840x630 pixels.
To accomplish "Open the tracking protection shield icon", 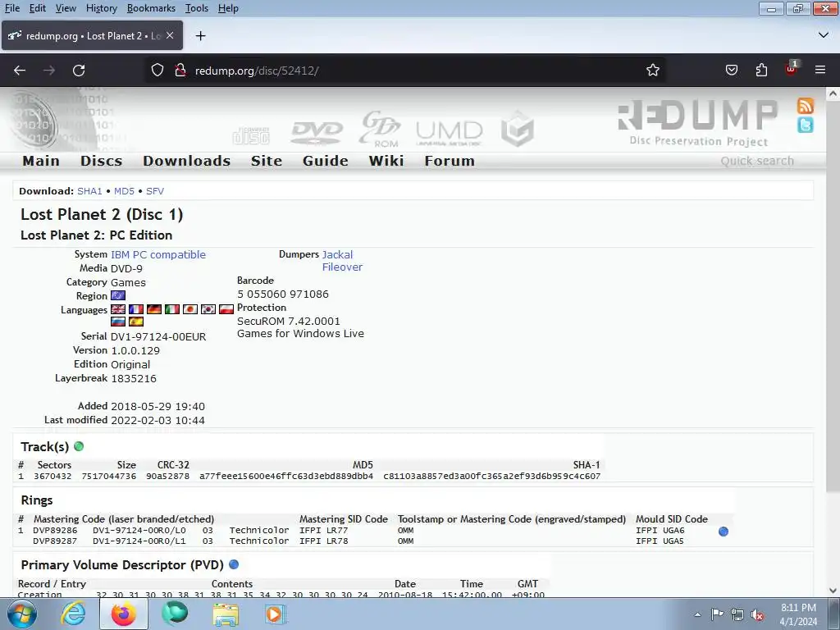I will 157,71.
